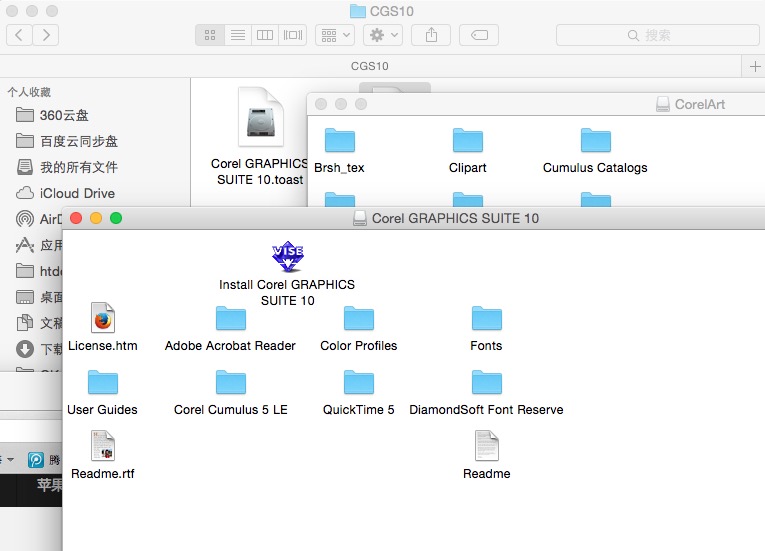Expand the arrange-by dropdown in toolbar
This screenshot has width=765, height=551.
334,35
